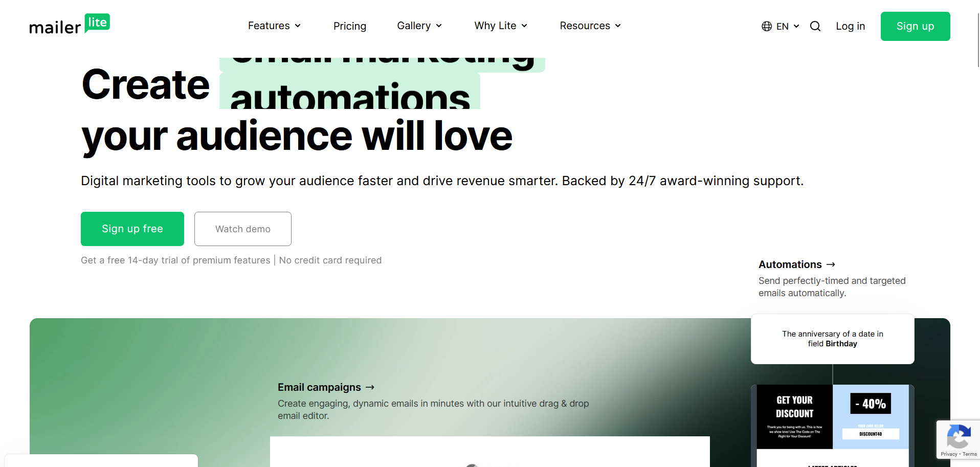Viewport: 980px width, 467px height.
Task: Open the EN language dropdown chevron
Action: click(x=796, y=26)
